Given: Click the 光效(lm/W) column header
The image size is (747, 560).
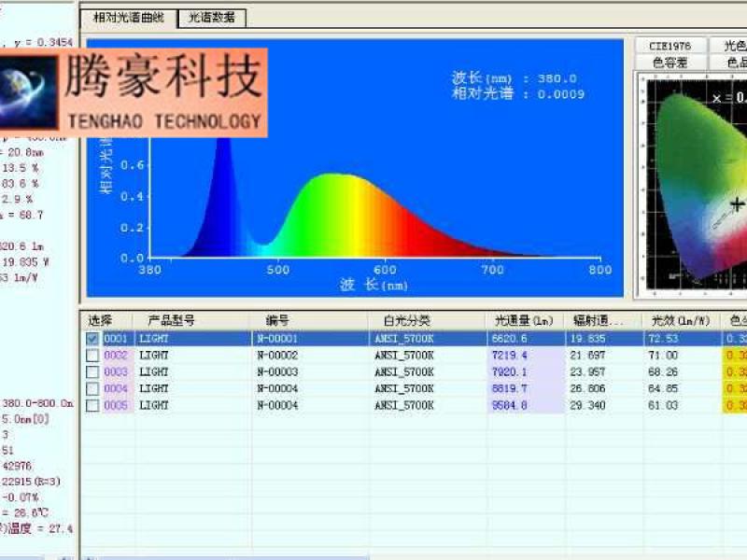Looking at the screenshot, I should pyautogui.click(x=682, y=320).
